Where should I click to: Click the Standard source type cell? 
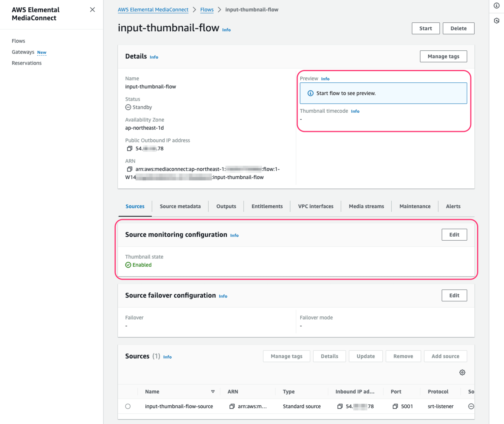point(302,406)
